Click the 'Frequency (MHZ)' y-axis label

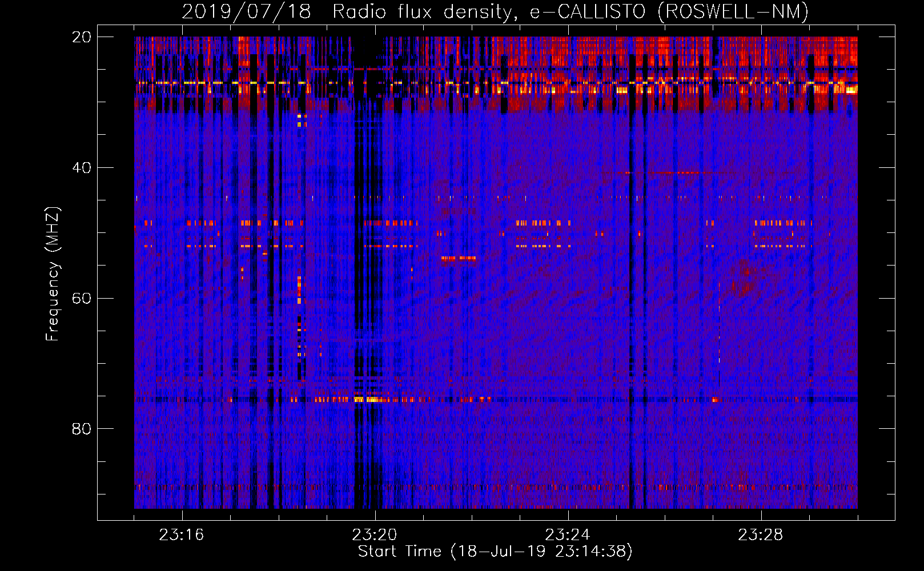53,274
